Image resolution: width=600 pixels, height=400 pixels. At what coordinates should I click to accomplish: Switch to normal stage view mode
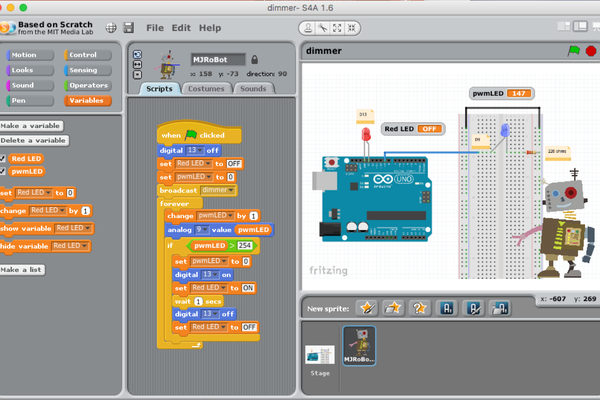pos(580,26)
